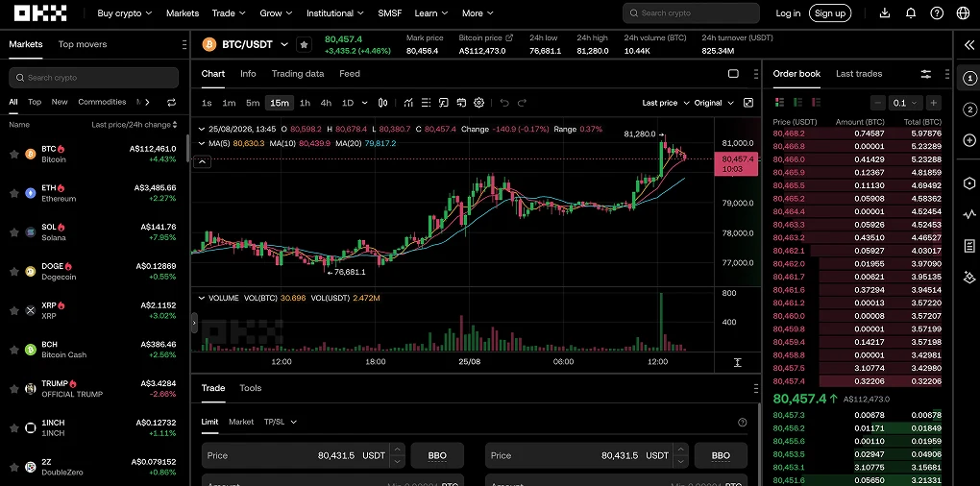Open the chart indicators icon
This screenshot has width=980, height=486.
[x=408, y=103]
